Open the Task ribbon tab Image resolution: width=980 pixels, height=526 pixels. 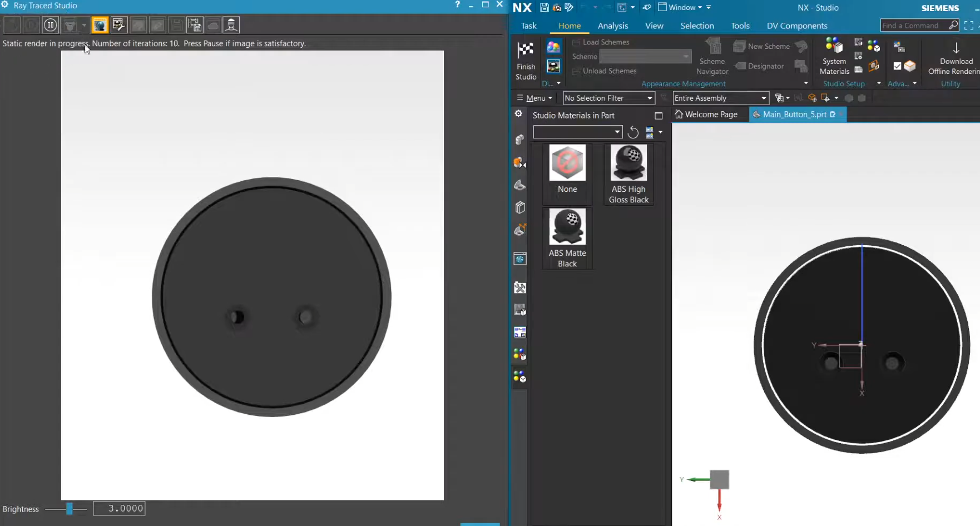tap(529, 26)
